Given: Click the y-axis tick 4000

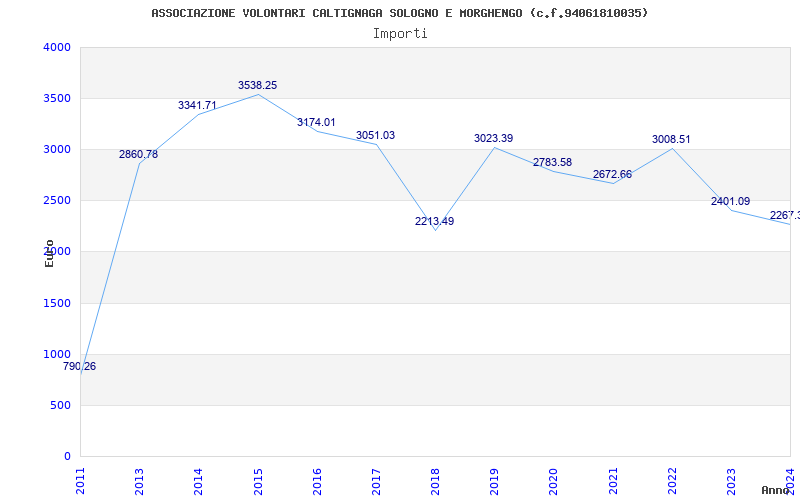Looking at the screenshot, I should [x=57, y=47].
